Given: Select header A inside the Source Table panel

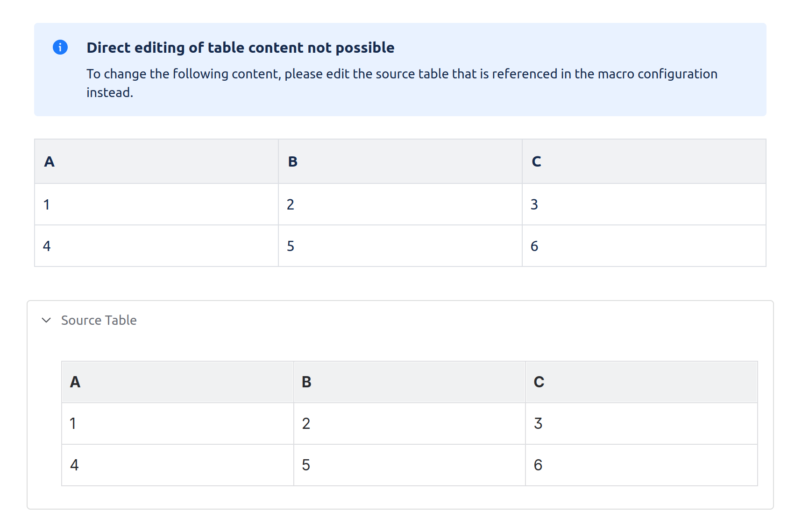Looking at the screenshot, I should pyautogui.click(x=177, y=382).
